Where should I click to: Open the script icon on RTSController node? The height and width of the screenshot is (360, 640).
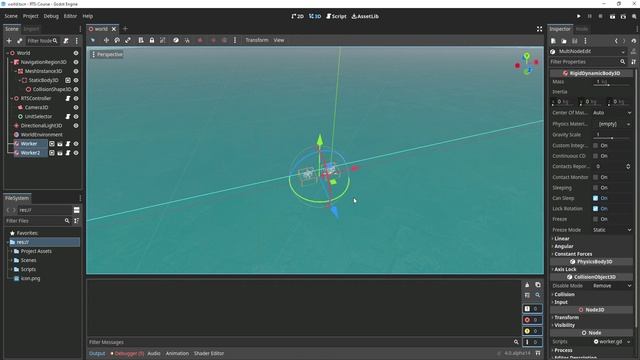(x=68, y=98)
